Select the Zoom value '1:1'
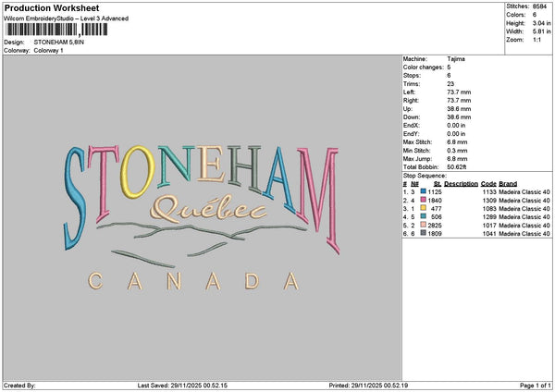Viewport: 555px width, 392px height. 536,40
